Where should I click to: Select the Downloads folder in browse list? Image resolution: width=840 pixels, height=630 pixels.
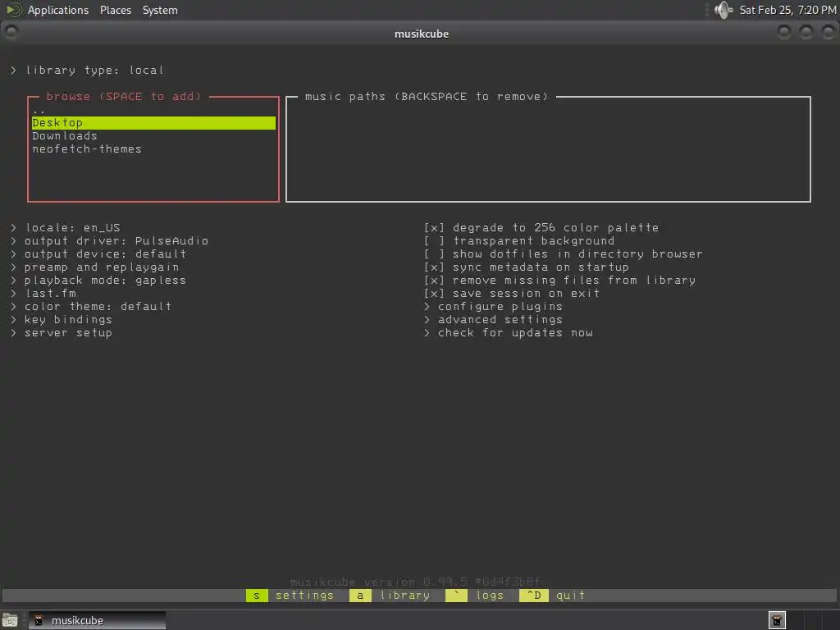click(x=153, y=136)
